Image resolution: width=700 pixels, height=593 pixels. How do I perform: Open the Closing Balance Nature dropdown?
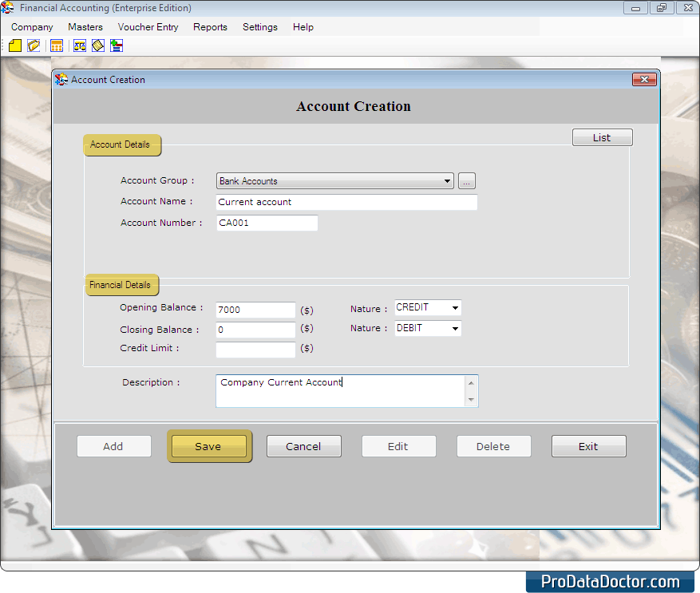click(455, 328)
